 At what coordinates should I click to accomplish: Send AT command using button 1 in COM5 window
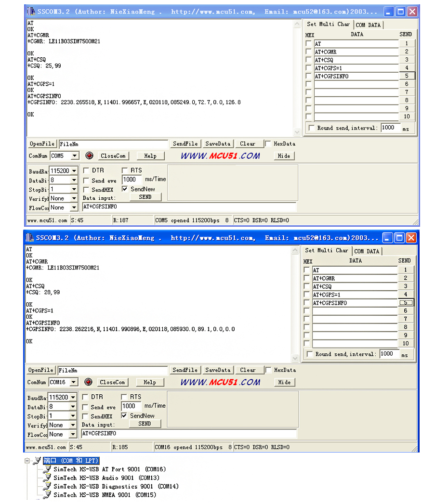click(407, 43)
